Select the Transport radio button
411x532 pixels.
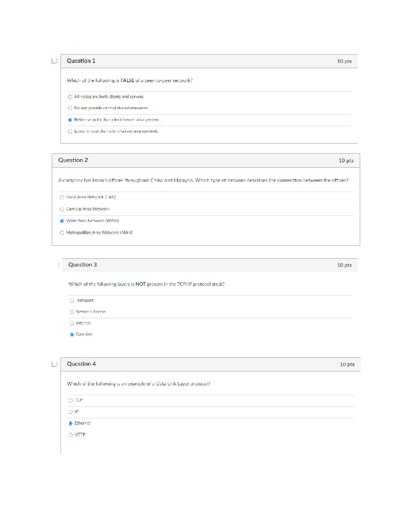72,300
